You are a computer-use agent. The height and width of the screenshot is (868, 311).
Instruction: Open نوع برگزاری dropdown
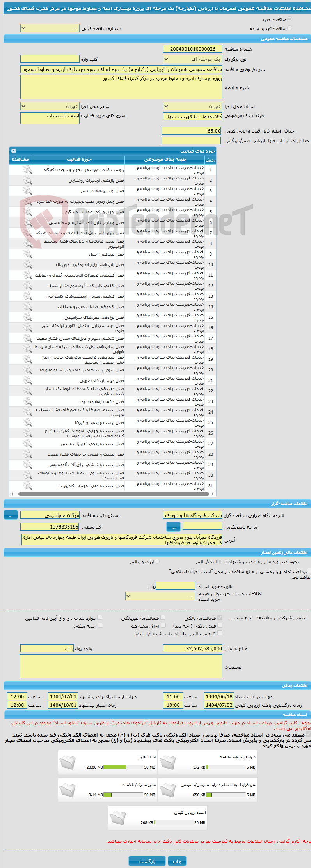coord(193,59)
